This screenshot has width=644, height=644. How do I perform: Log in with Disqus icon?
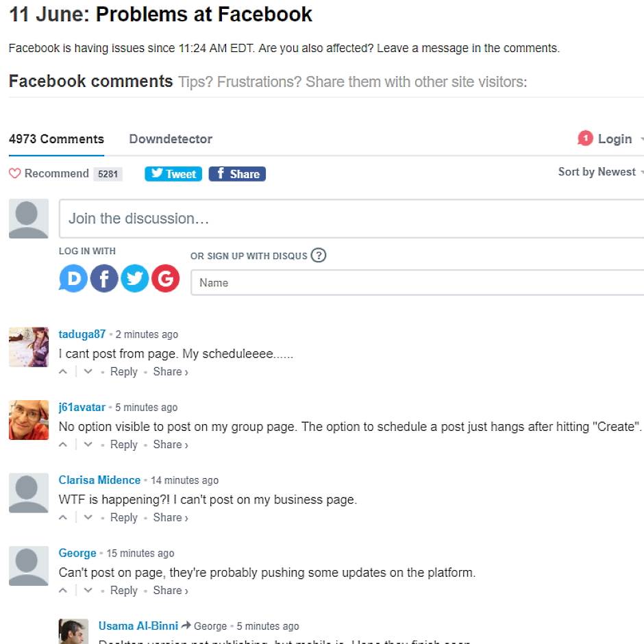[73, 279]
